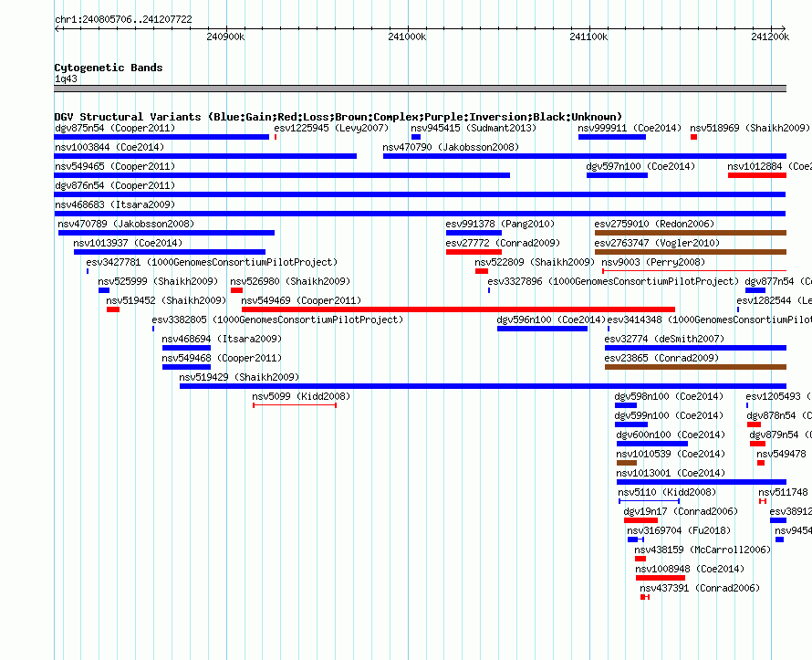
Task: Click esv2763747 (Vogler2010) label
Action: [657, 243]
